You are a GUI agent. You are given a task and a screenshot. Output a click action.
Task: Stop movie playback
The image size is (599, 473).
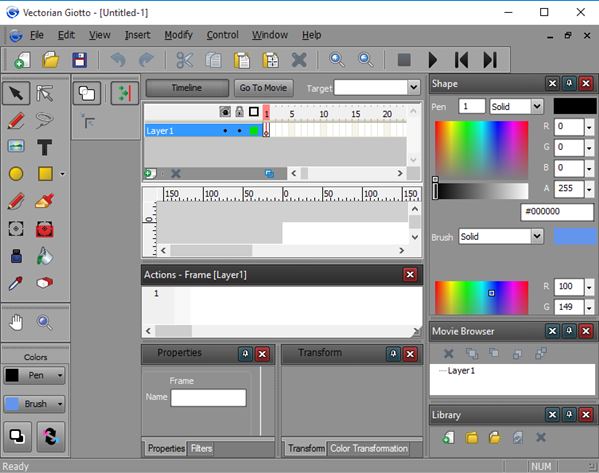(404, 60)
